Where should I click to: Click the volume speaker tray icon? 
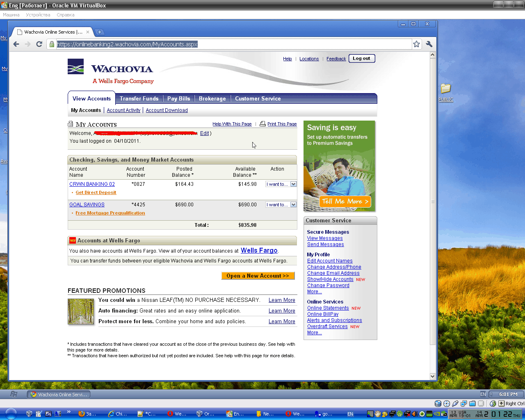tap(415, 414)
